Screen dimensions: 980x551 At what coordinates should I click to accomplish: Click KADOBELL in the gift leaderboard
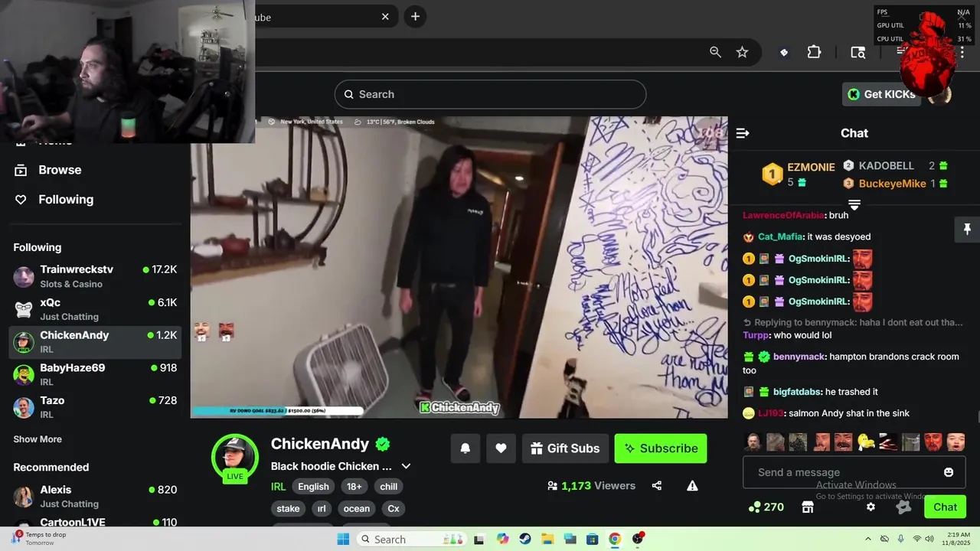point(887,165)
